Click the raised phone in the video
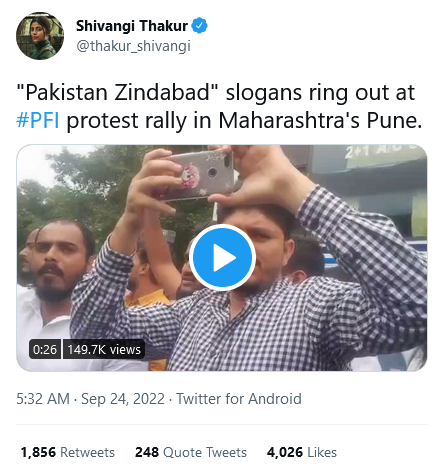This screenshot has height=470, width=444. pyautogui.click(x=198, y=175)
